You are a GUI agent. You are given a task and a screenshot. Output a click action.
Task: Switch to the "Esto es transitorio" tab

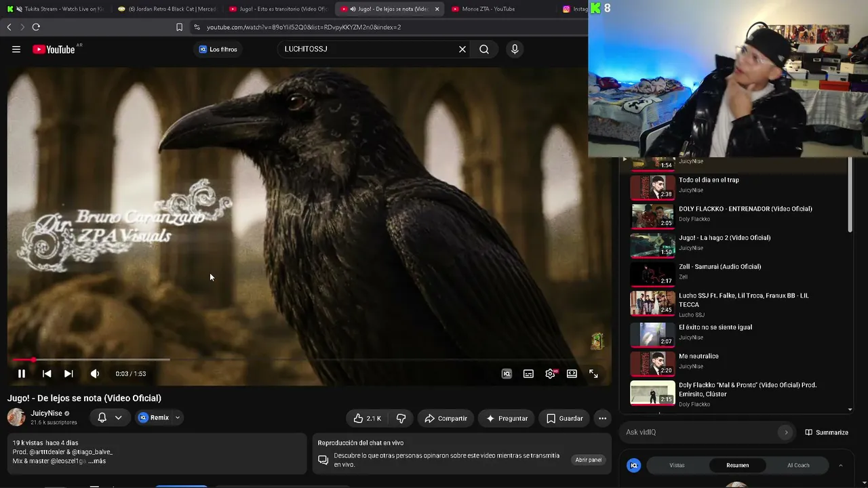(x=278, y=9)
